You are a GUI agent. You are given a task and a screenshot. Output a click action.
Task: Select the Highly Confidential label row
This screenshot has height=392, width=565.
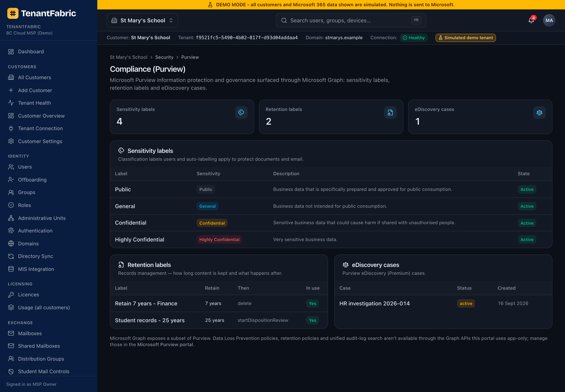coord(331,240)
